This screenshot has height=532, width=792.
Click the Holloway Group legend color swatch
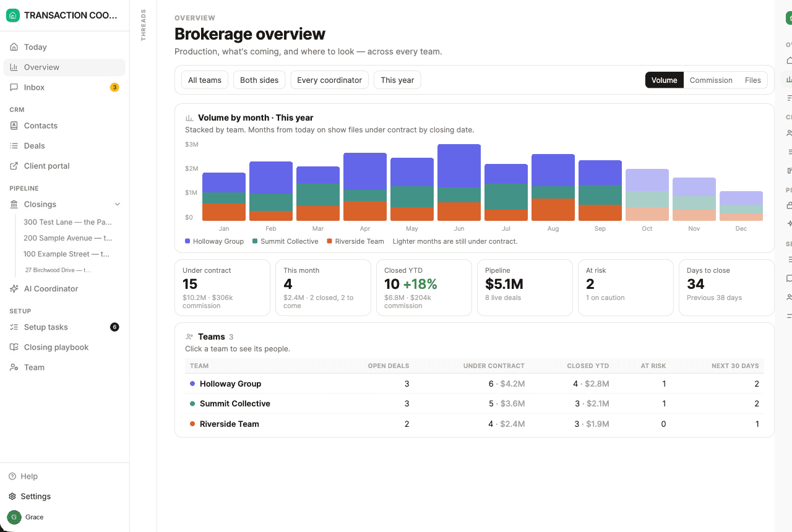(187, 241)
